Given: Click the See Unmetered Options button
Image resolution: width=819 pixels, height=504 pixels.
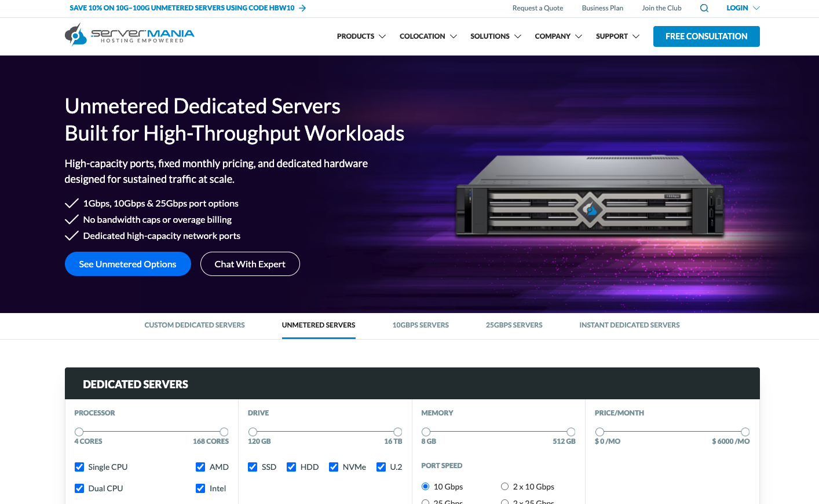Looking at the screenshot, I should click(x=127, y=264).
